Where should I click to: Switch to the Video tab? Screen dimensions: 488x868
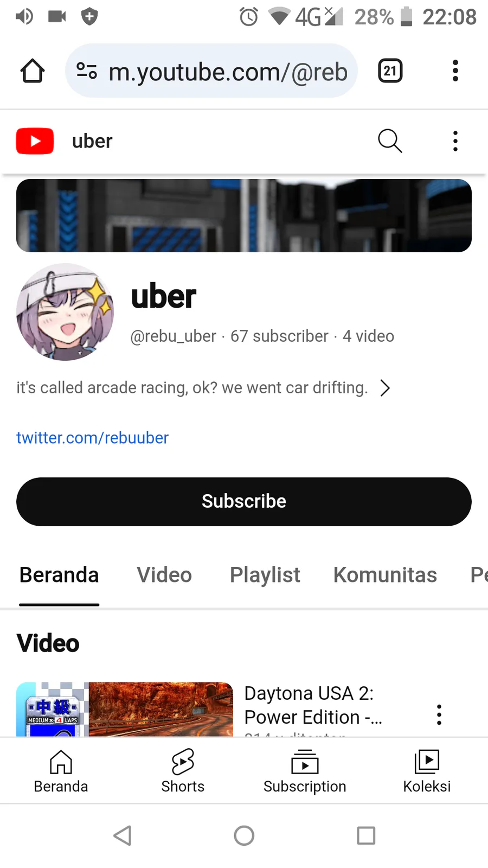pyautogui.click(x=164, y=575)
